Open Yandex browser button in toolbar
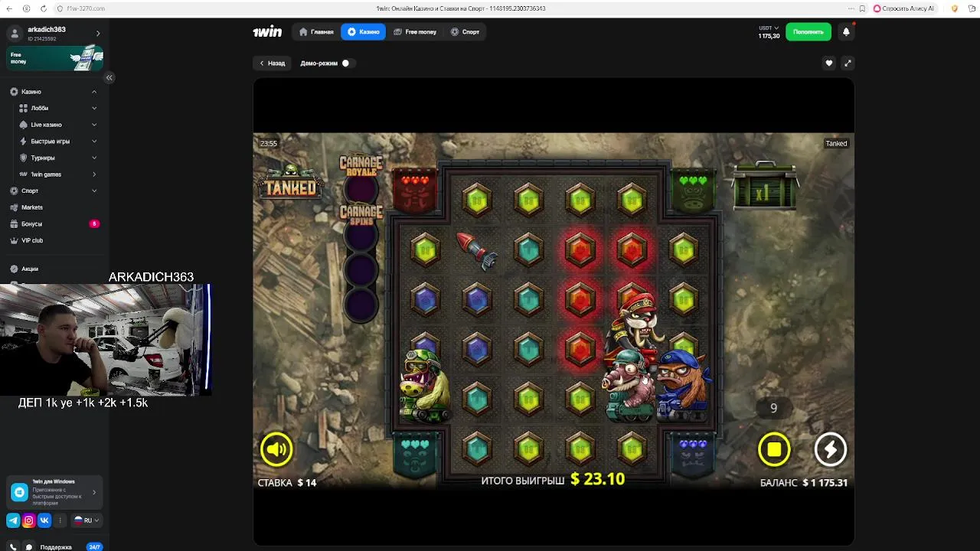The width and height of the screenshot is (980, 551). pos(27,8)
